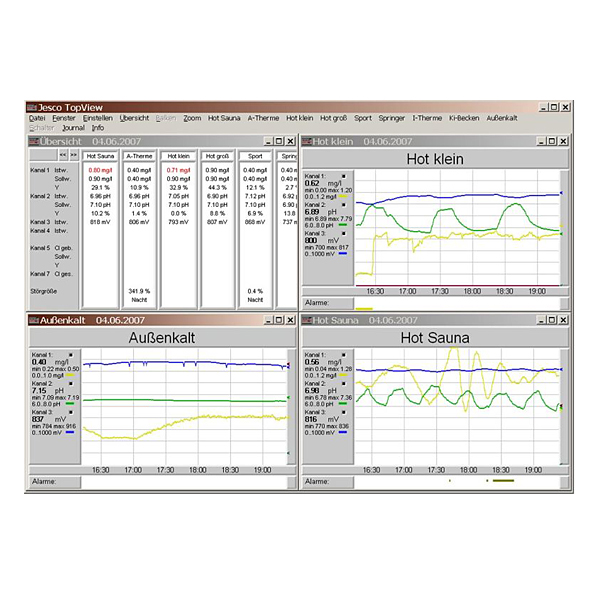
Task: Click the Hot klein chart title banner
Action: 435,159
